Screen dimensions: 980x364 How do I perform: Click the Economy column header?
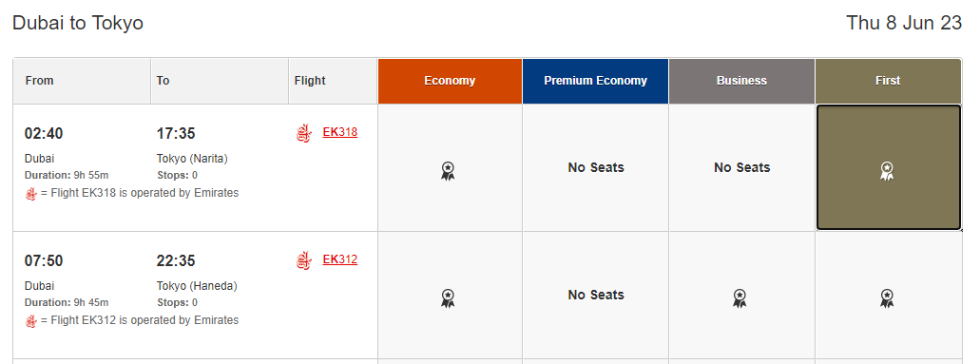pos(450,81)
